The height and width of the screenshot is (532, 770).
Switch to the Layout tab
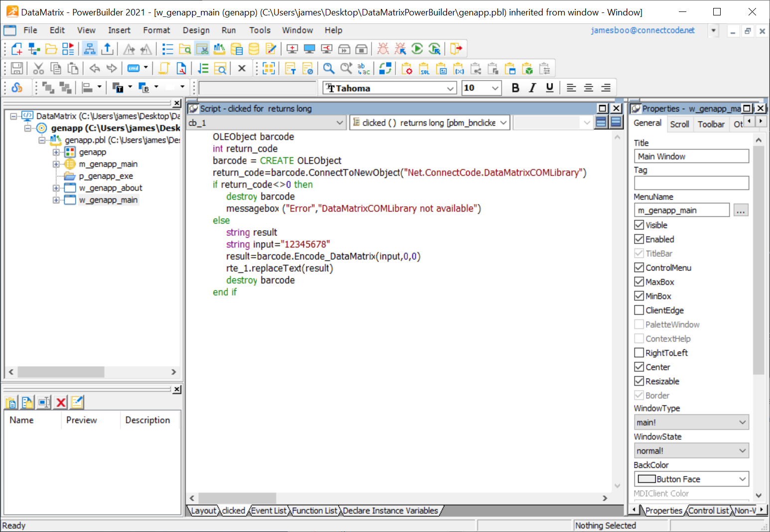coord(203,511)
